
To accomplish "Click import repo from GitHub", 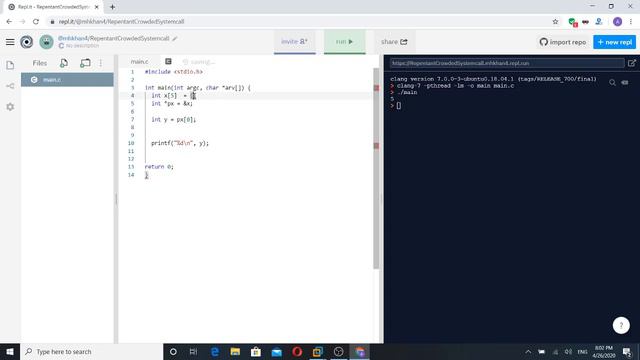I will tap(563, 42).
